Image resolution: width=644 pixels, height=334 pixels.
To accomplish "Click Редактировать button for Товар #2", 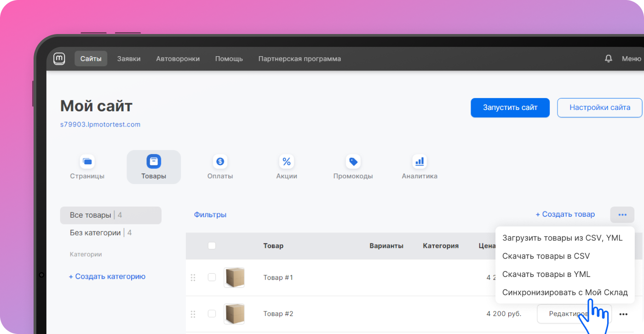I will tap(574, 314).
